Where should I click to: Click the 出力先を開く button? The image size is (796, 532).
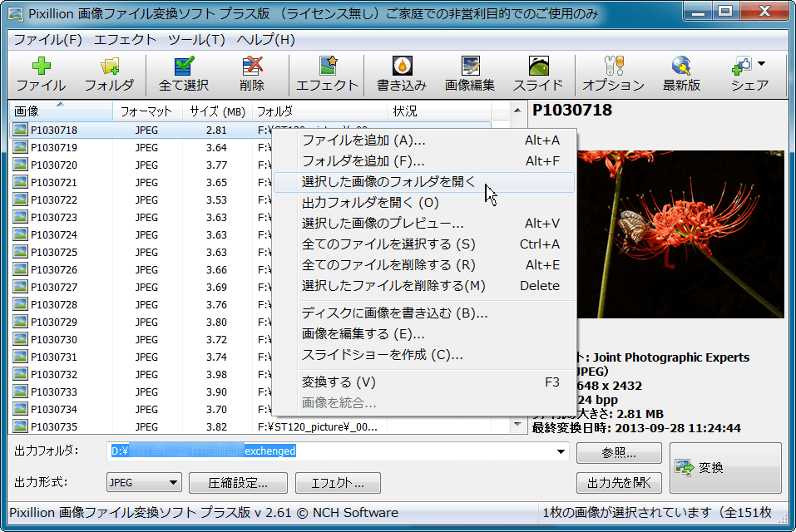point(619,483)
